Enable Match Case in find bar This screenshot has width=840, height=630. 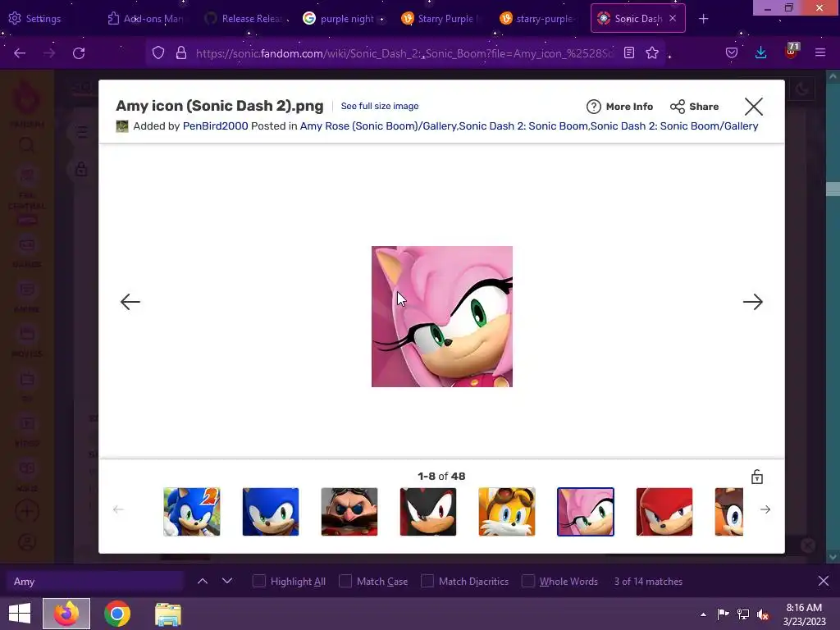coord(373,582)
